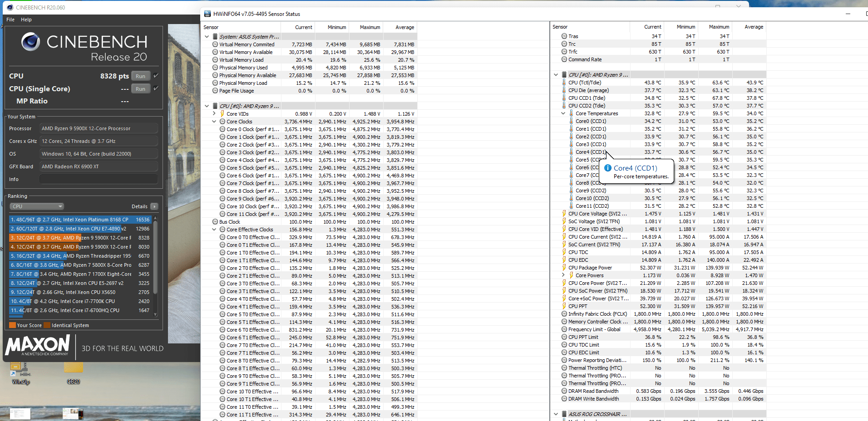
Task: Click the CPU Core Voltage lightning icon
Action: pos(564,214)
